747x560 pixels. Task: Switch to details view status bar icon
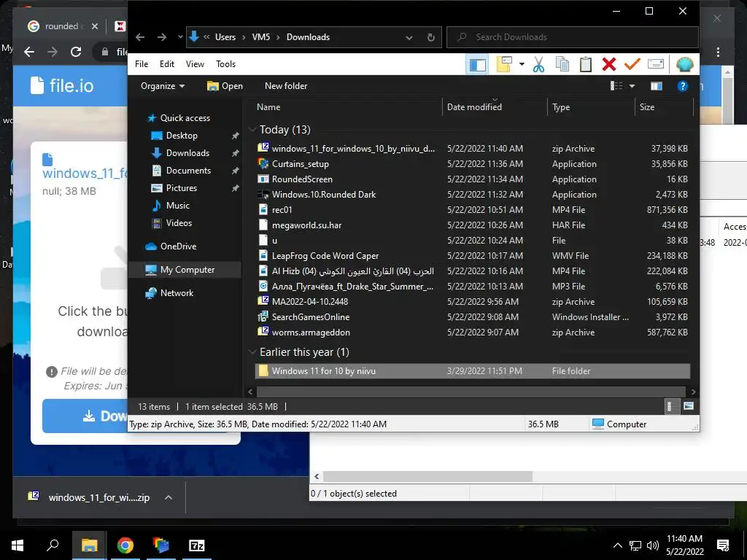pos(671,406)
